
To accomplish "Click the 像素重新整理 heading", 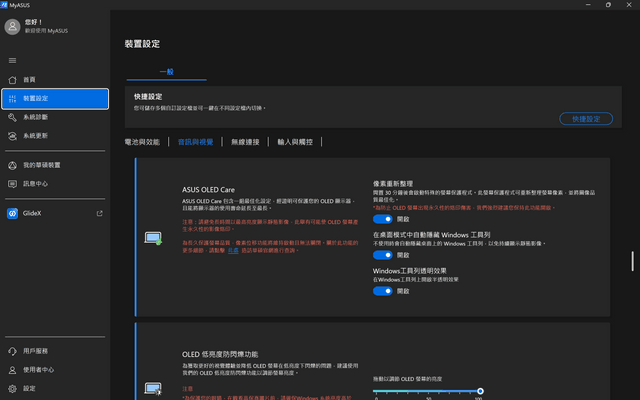I will click(x=393, y=184).
